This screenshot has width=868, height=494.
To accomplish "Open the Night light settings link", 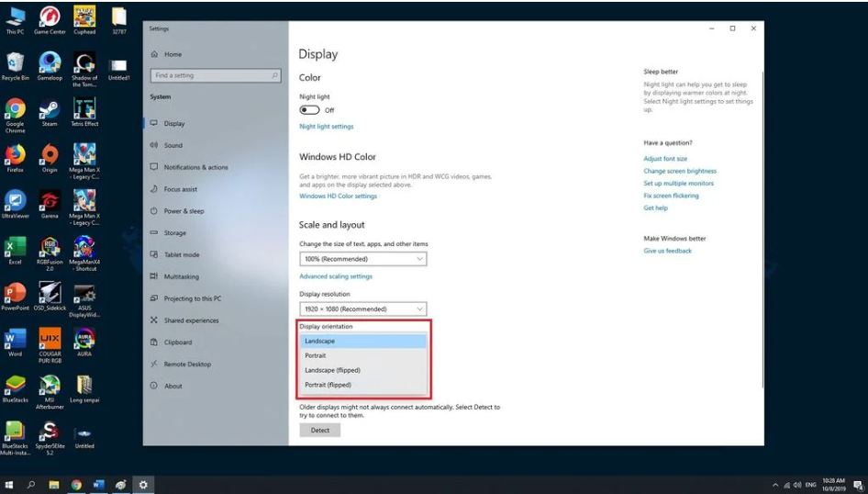I will point(326,127).
